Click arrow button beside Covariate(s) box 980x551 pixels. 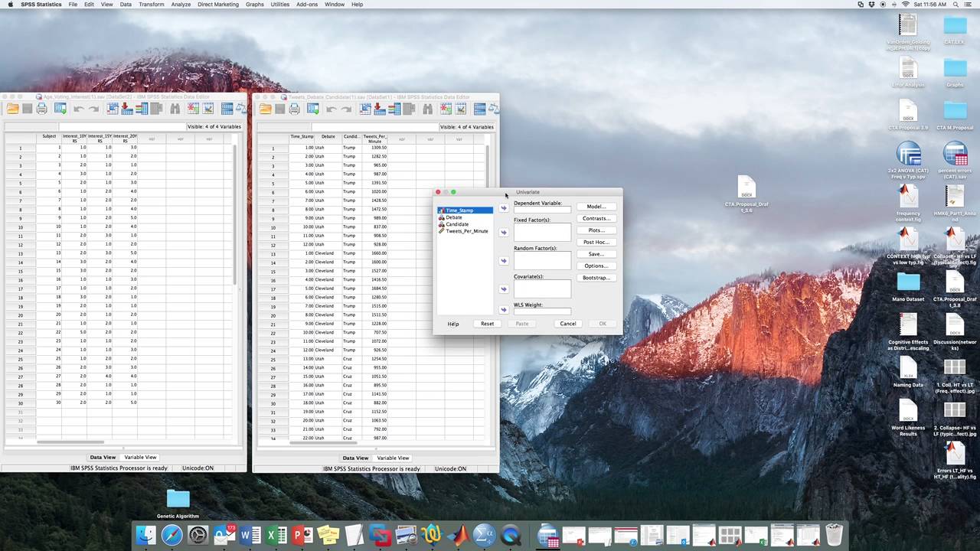503,289
